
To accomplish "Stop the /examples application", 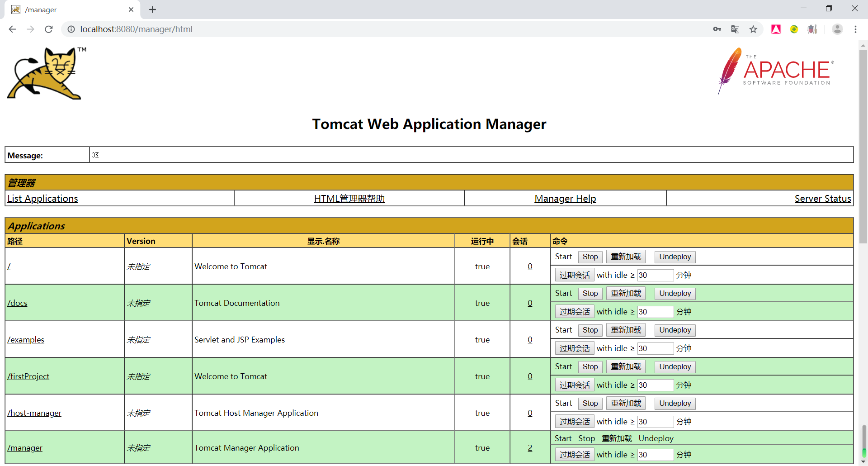I will [590, 330].
